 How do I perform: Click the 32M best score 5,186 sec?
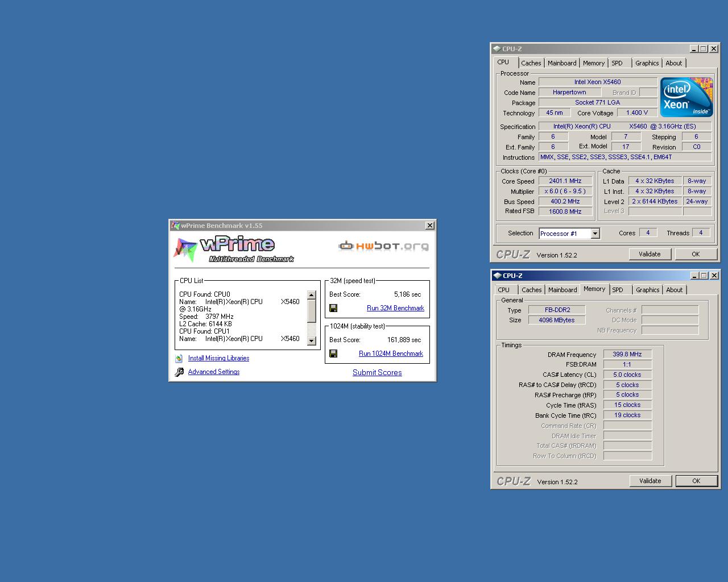pyautogui.click(x=407, y=294)
